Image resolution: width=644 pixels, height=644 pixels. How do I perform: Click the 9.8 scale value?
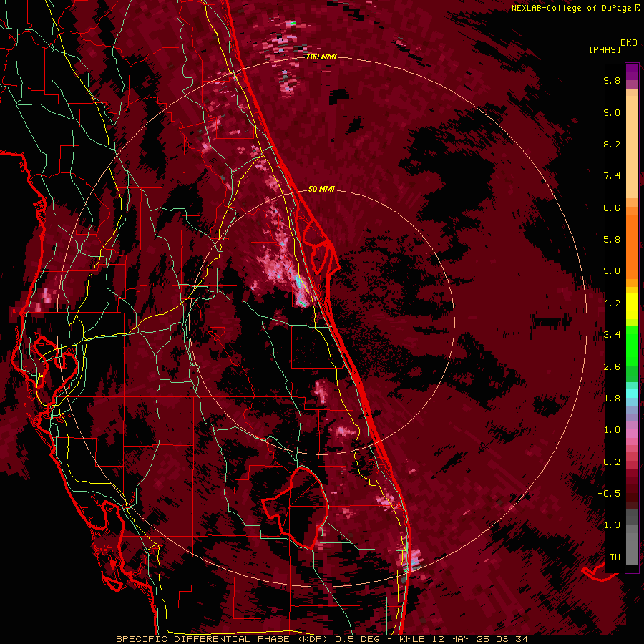point(612,81)
